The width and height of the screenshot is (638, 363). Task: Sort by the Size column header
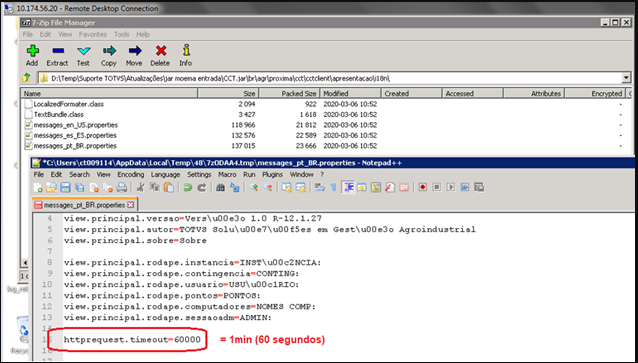point(228,94)
